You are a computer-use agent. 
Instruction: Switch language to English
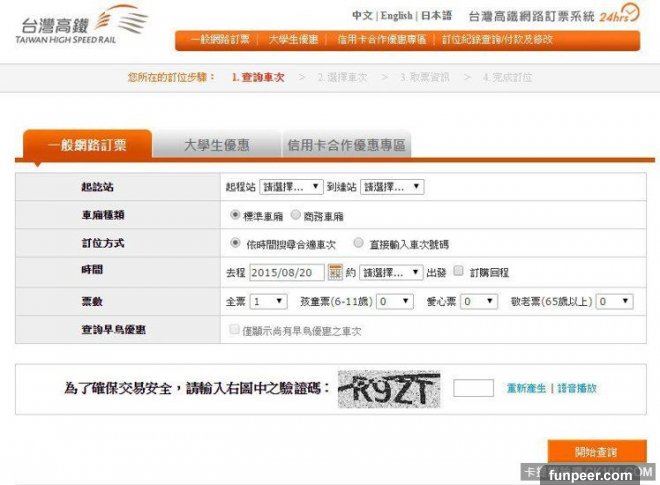click(396, 16)
